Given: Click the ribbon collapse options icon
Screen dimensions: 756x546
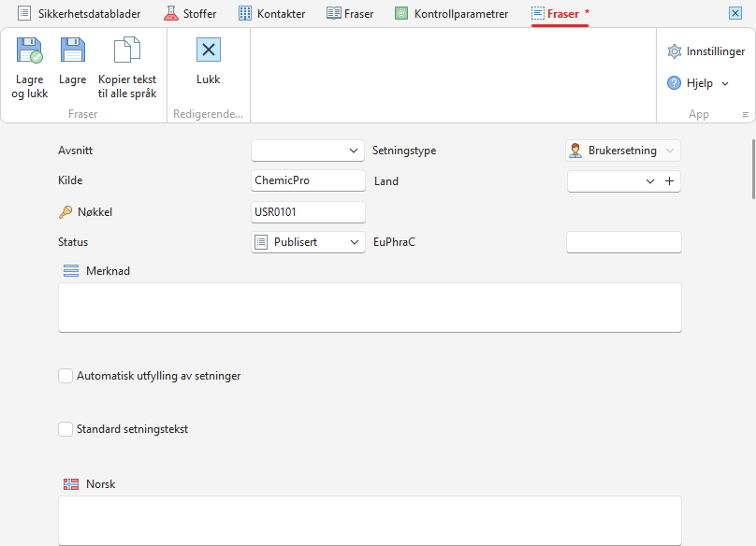Looking at the screenshot, I should click(746, 115).
